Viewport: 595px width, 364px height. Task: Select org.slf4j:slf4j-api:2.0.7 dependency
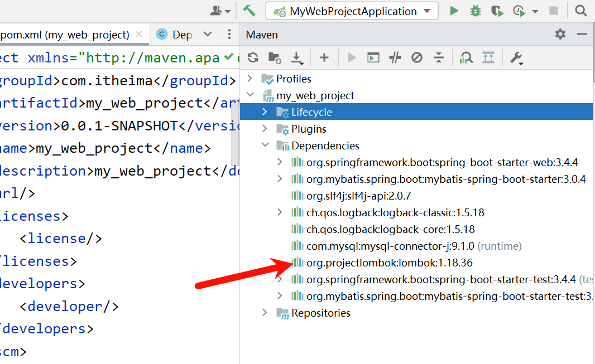pos(358,196)
